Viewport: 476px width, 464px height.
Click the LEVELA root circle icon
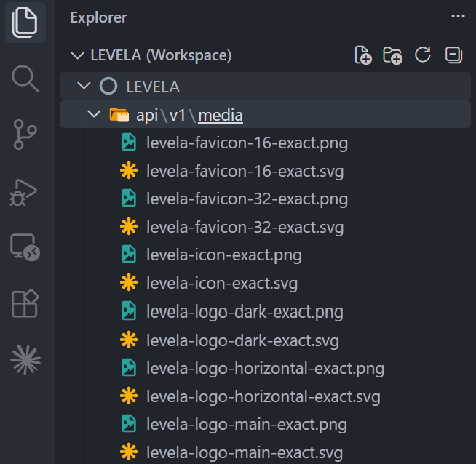click(108, 86)
